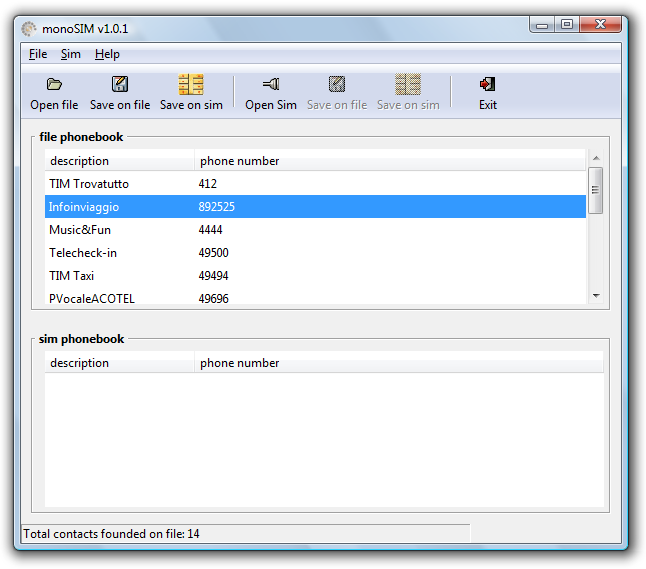Click the file section Save on sim icon
The image size is (646, 569).
pyautogui.click(x=191, y=84)
